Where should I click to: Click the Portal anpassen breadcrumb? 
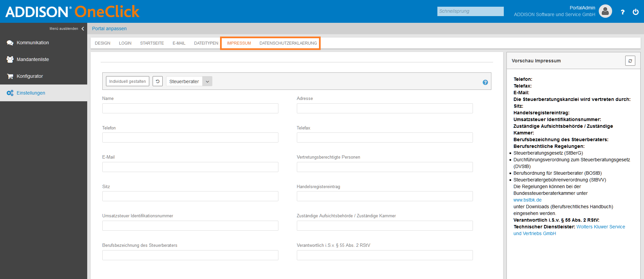[109, 29]
